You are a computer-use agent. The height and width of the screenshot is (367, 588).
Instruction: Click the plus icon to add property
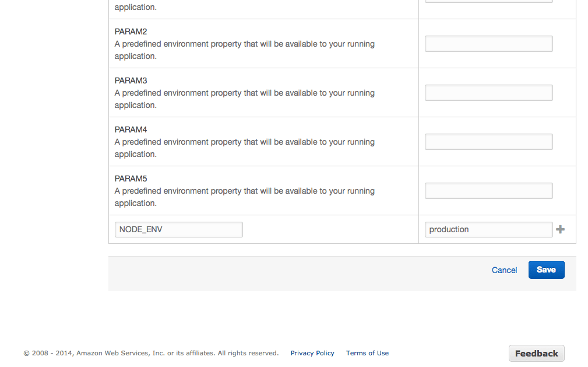click(x=560, y=229)
